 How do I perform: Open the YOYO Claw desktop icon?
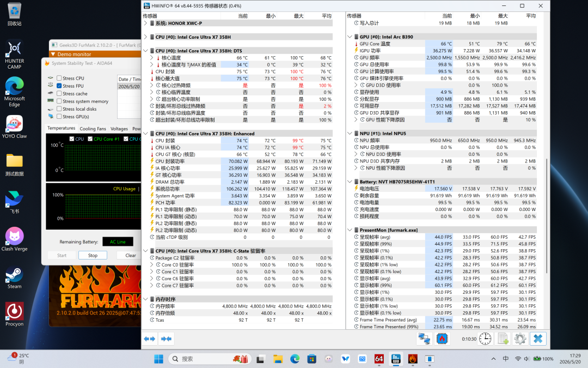[14, 127]
